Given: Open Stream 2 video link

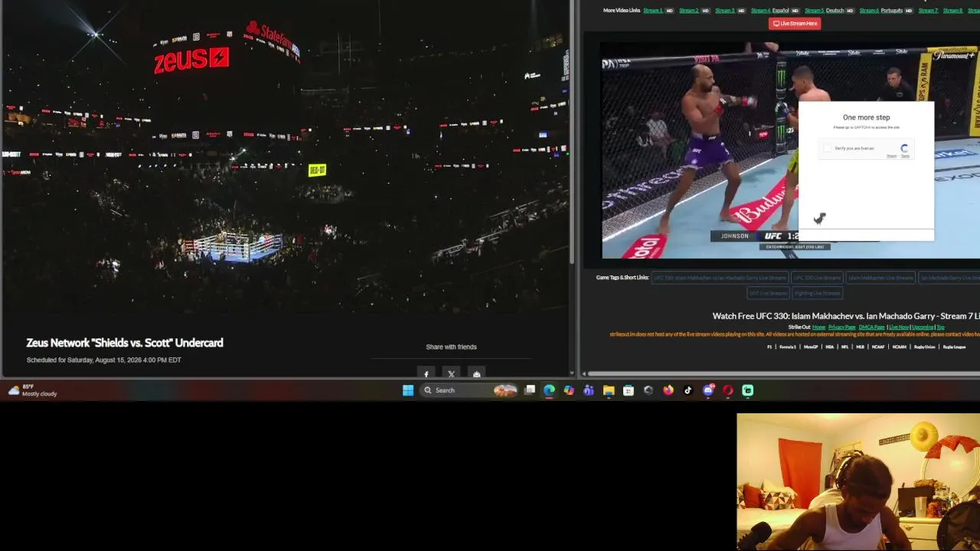Looking at the screenshot, I should [688, 11].
